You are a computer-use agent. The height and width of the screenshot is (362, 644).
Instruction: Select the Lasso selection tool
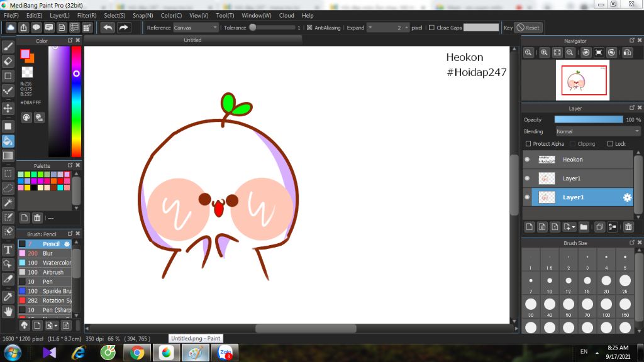[8, 189]
